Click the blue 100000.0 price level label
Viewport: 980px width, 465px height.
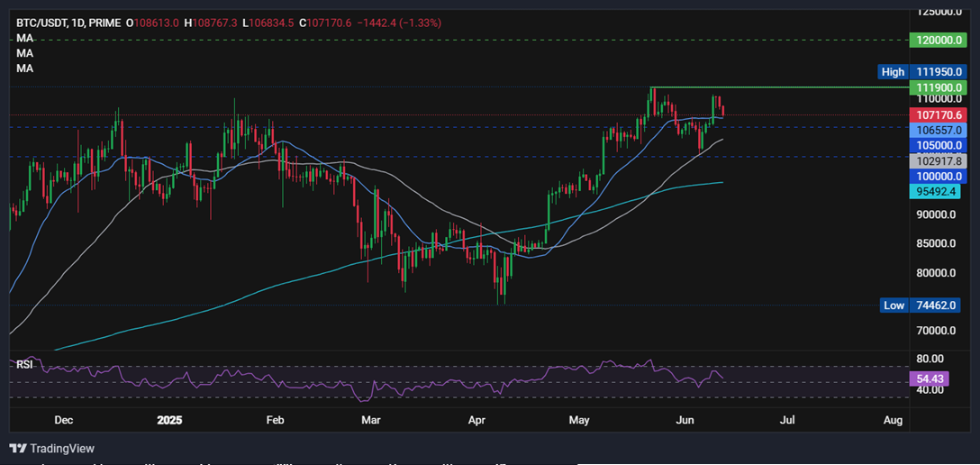tap(939, 177)
